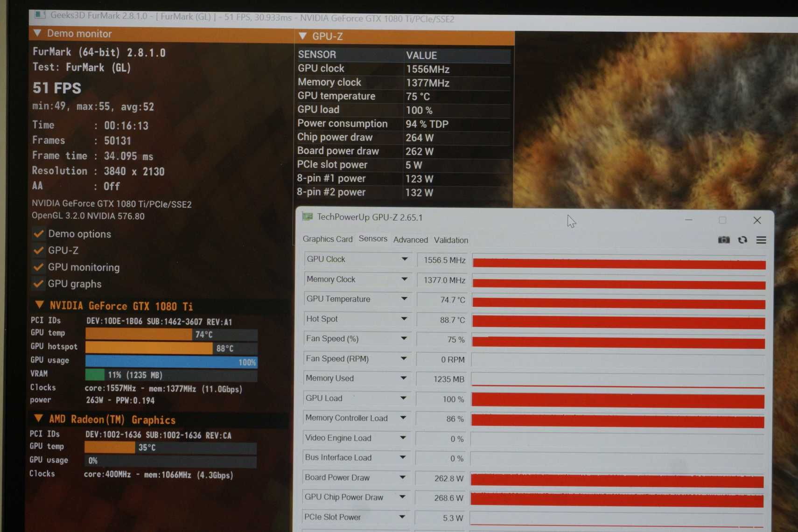
Task: Click the GPU-Z window title icon
Action: tap(307, 217)
